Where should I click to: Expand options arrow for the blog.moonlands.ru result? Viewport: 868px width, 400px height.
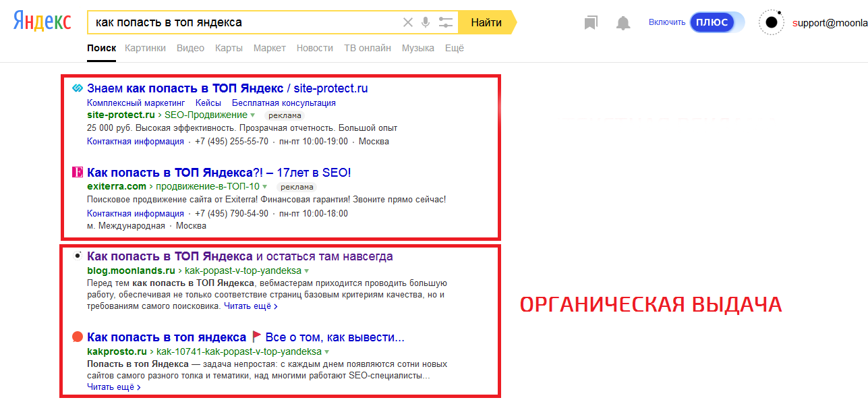306,271
